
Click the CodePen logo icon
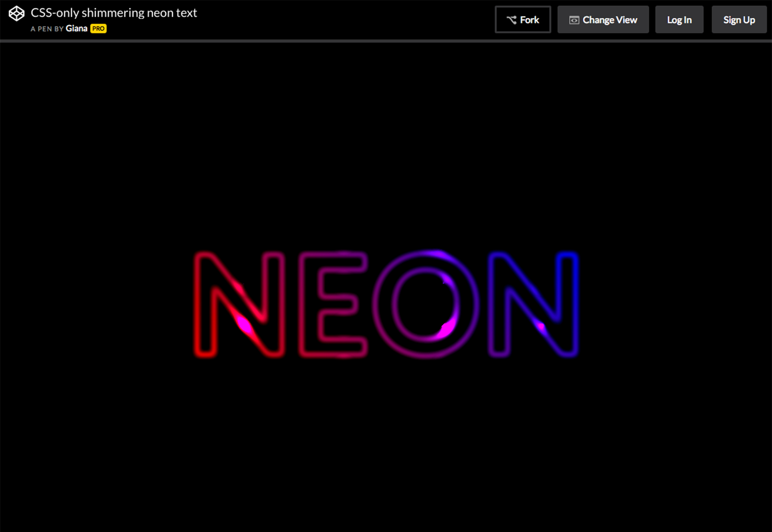(x=17, y=13)
